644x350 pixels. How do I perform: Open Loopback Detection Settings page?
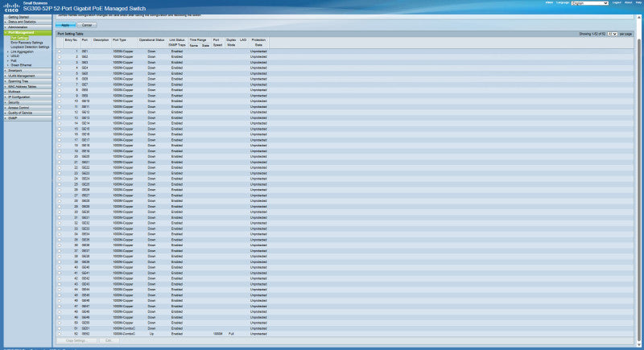[30, 47]
